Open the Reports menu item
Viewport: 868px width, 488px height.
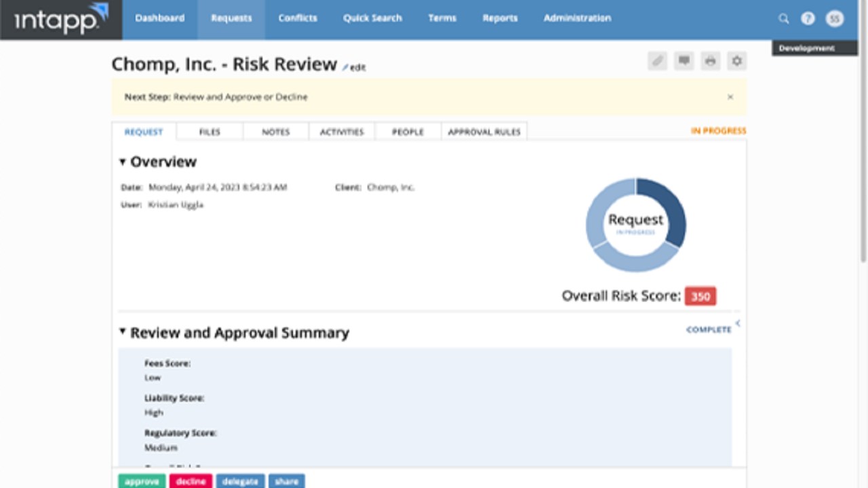point(500,18)
